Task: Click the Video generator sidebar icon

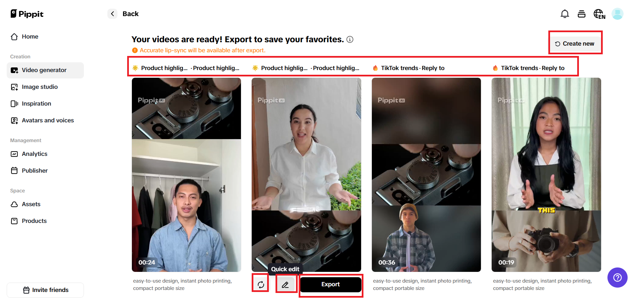Action: pyautogui.click(x=14, y=70)
